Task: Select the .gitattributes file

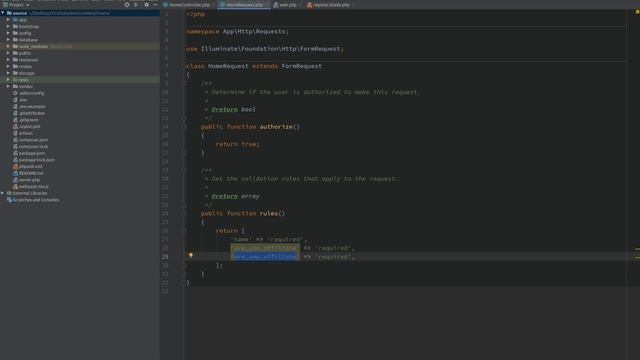Action: 29,113
